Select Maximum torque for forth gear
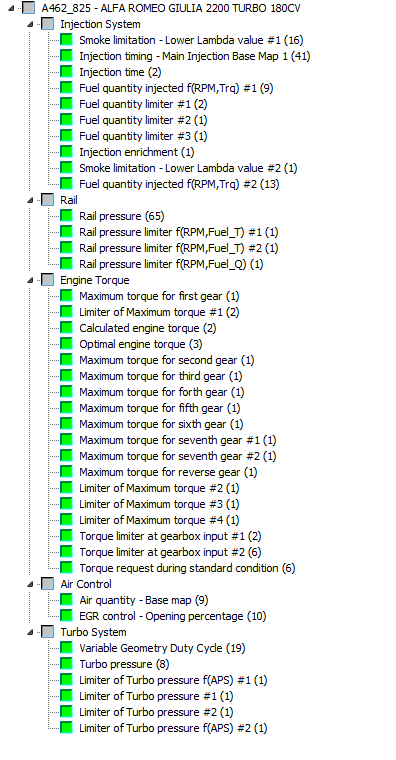396x760 pixels. pyautogui.click(x=162, y=392)
